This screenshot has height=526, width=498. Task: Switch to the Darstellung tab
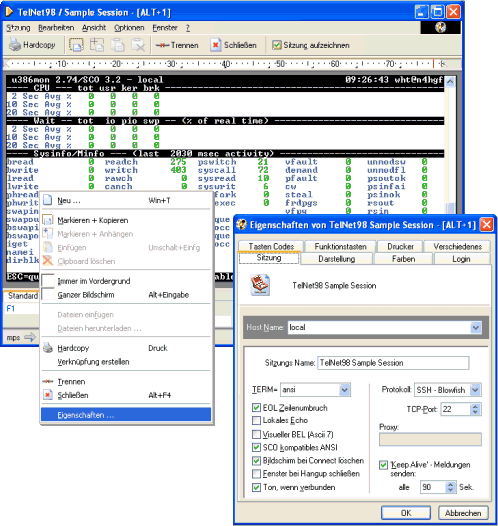pyautogui.click(x=336, y=259)
